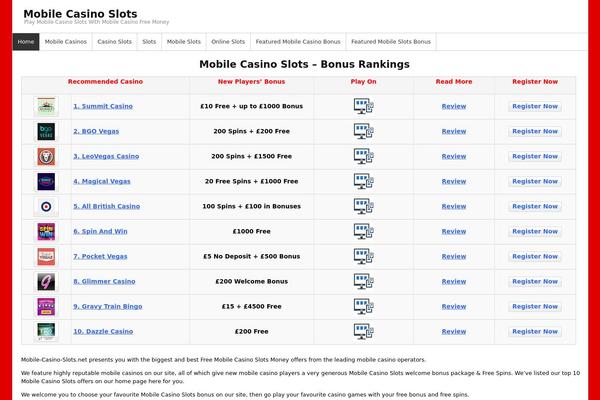Click the devices icon in All British Casino row
600x400 pixels.
[364, 206]
